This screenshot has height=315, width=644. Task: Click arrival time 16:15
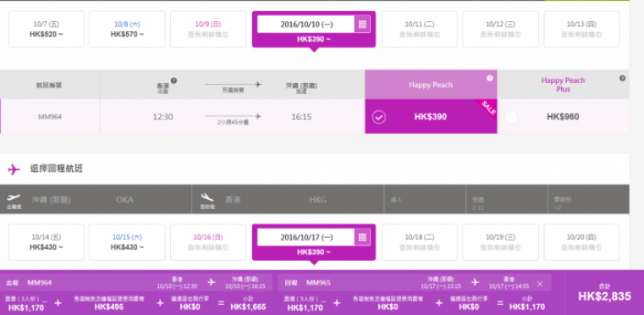click(x=301, y=117)
